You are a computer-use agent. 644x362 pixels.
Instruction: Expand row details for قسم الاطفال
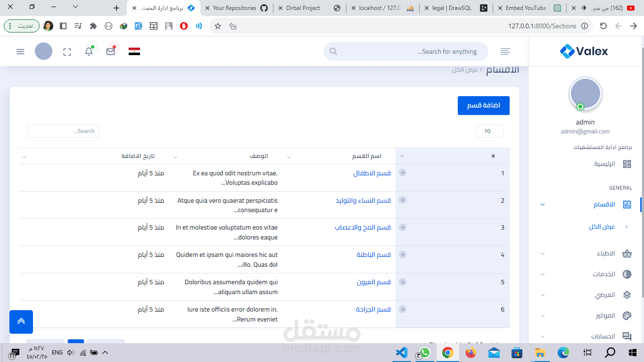403,173
